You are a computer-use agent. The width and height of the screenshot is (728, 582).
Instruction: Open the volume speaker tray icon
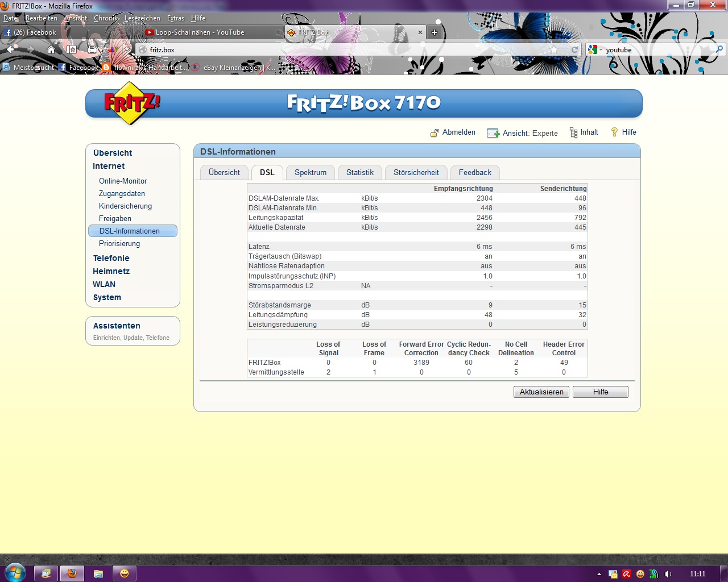click(x=668, y=574)
